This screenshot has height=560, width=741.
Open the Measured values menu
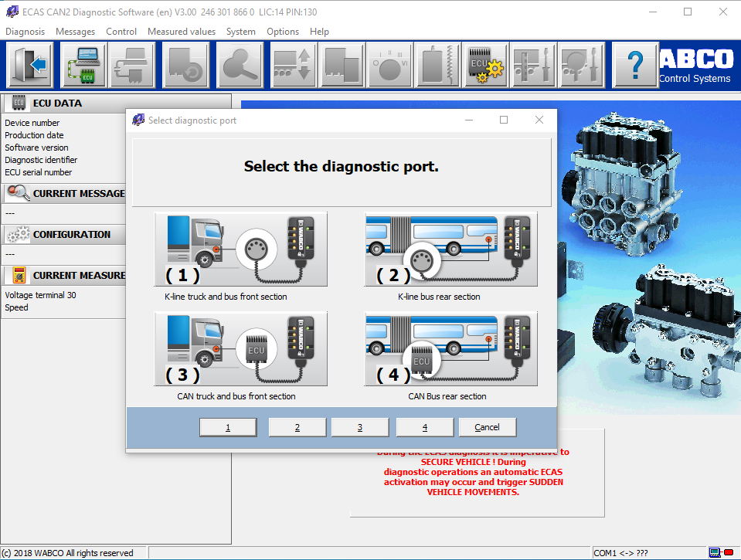[x=181, y=32]
